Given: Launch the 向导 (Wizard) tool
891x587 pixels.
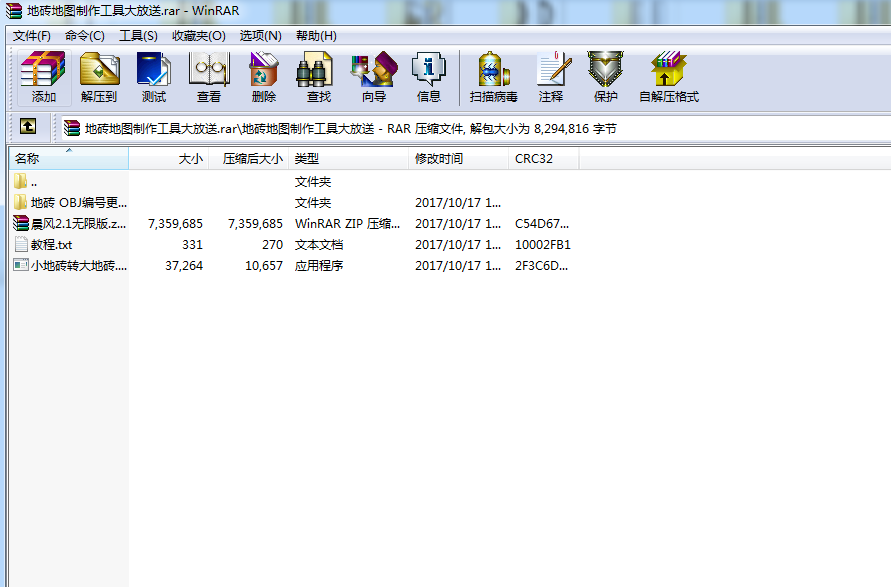Looking at the screenshot, I should [374, 78].
